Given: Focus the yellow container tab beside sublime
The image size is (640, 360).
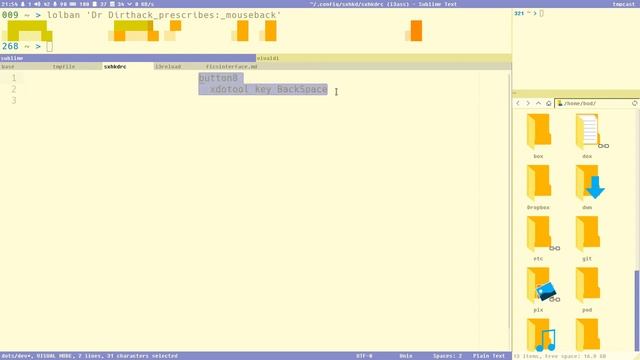Looking at the screenshot, I should (383, 58).
